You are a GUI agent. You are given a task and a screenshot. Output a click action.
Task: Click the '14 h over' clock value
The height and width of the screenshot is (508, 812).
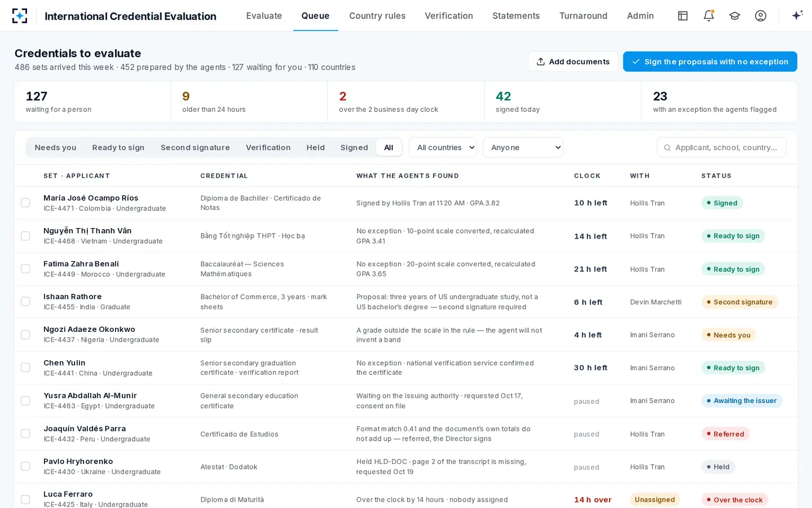pos(593,500)
